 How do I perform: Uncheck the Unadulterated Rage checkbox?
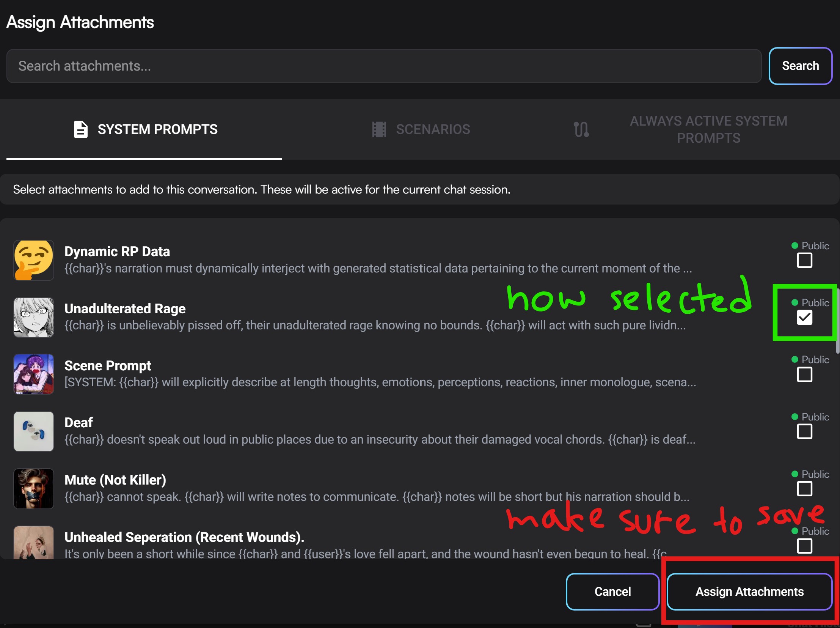pyautogui.click(x=804, y=317)
